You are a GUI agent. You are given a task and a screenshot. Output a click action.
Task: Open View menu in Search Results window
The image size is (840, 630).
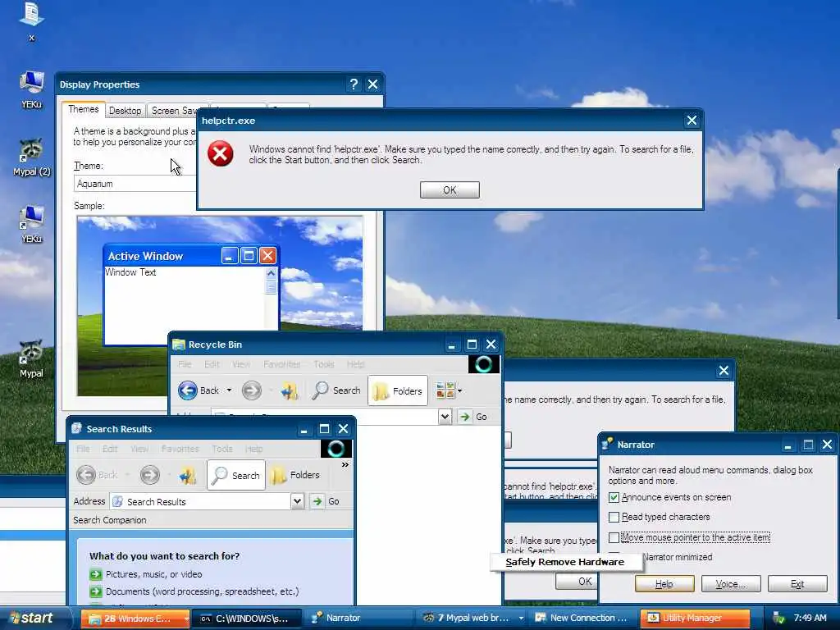click(139, 449)
